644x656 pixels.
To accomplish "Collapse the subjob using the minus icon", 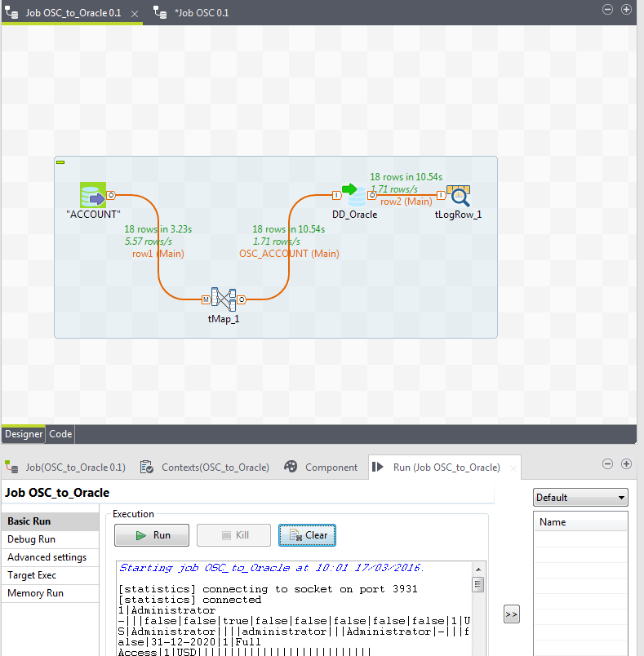I will click(60, 162).
